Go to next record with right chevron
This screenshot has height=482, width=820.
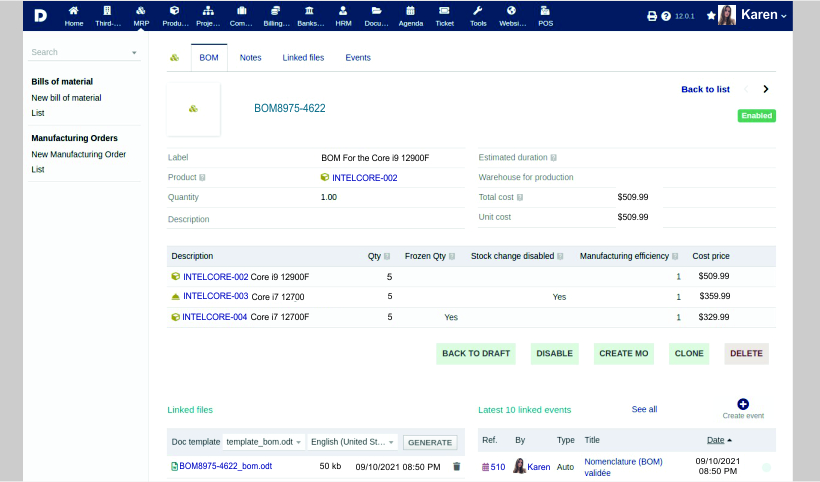(x=766, y=89)
